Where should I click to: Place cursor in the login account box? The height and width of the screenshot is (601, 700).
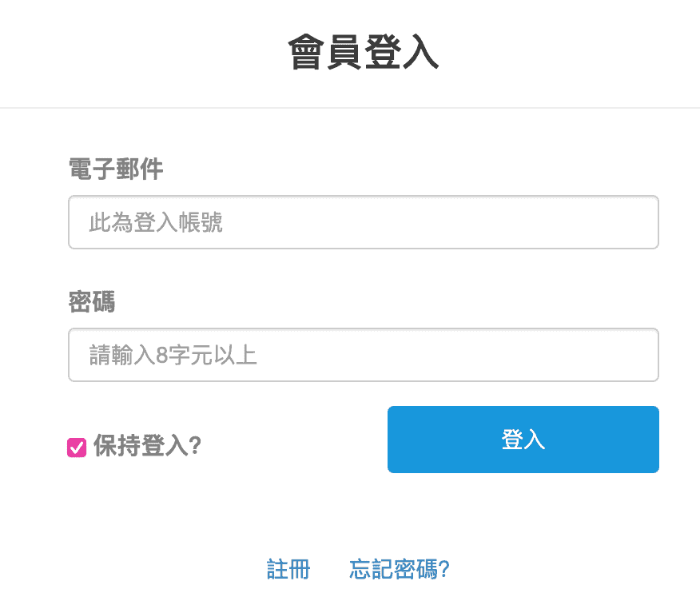[x=363, y=222]
